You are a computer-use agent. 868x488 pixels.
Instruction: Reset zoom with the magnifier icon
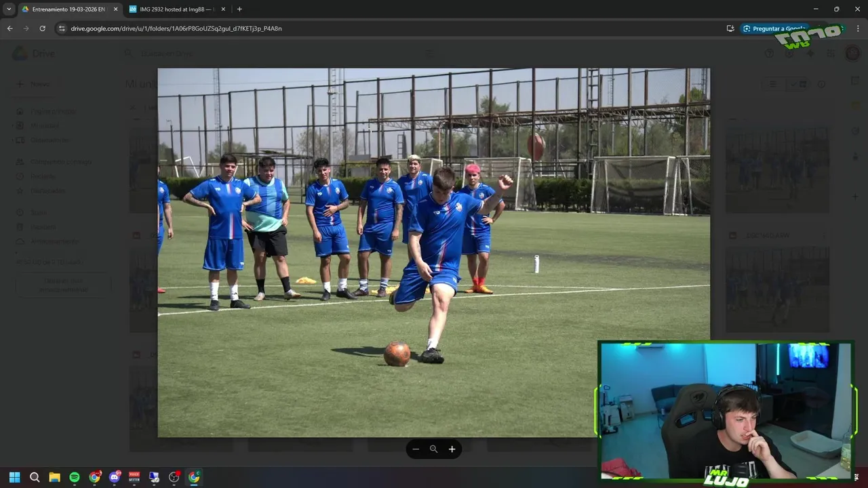(434, 449)
